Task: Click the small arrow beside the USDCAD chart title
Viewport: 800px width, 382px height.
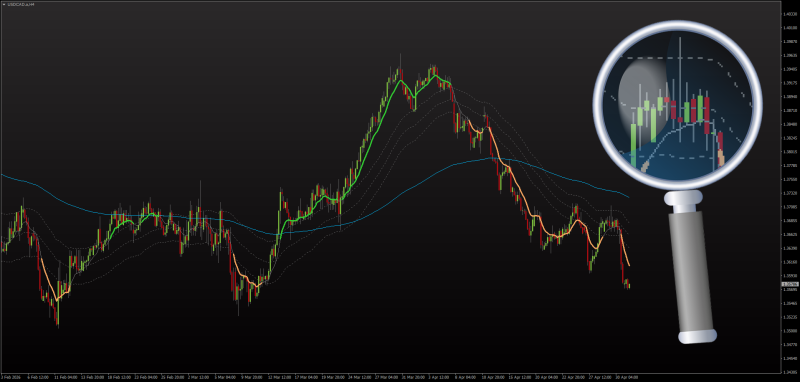Action: point(4,4)
